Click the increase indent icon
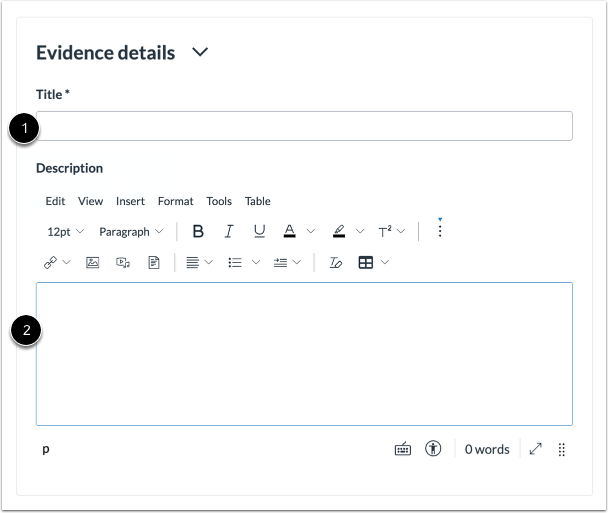 click(x=280, y=263)
